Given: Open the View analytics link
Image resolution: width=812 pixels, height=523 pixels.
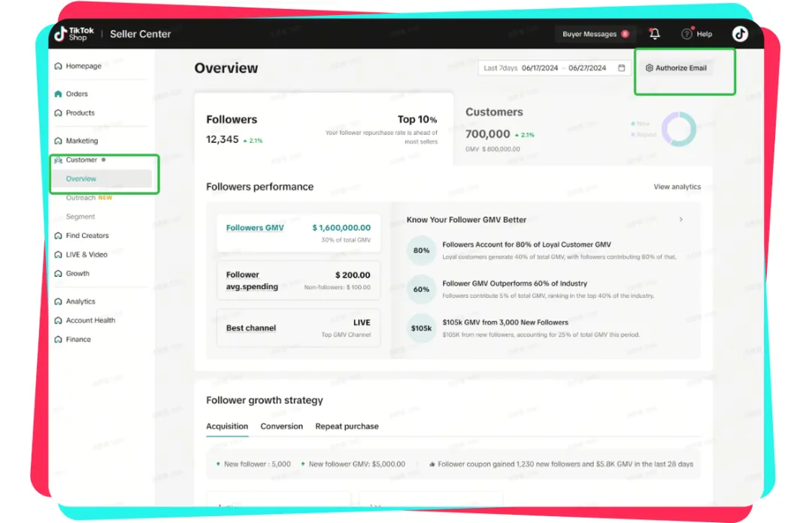Looking at the screenshot, I should (x=677, y=187).
